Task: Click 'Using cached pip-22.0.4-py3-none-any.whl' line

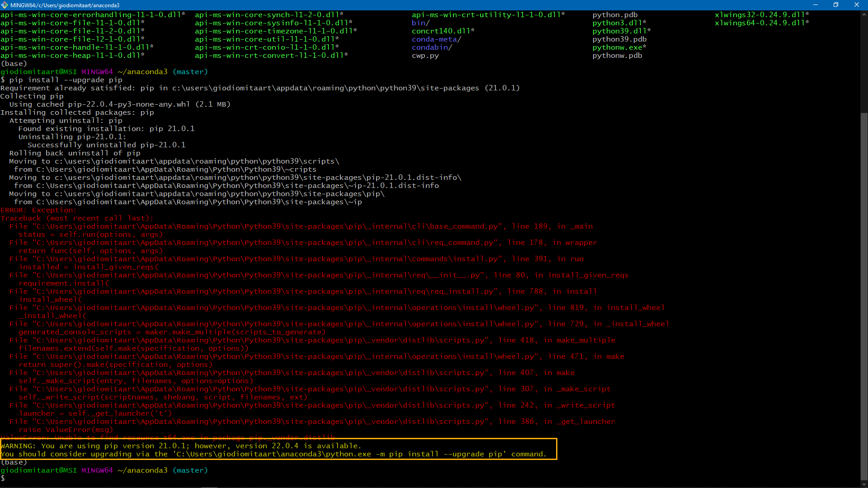Action: (x=120, y=104)
